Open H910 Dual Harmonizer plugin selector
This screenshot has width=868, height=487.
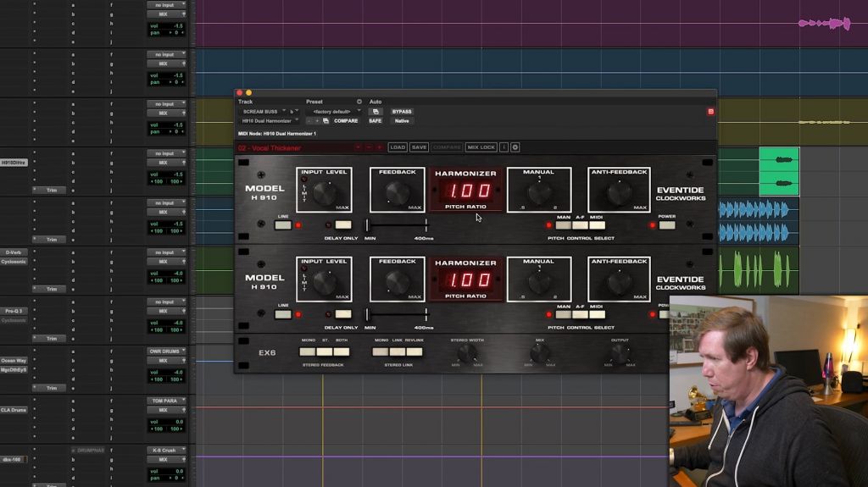pyautogui.click(x=270, y=120)
